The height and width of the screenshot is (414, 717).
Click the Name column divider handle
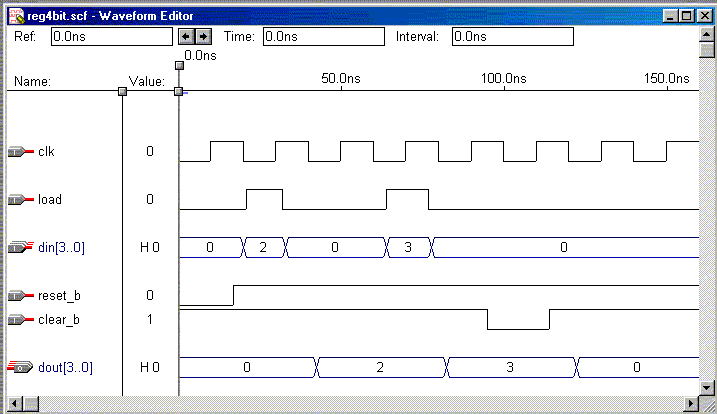(x=122, y=91)
